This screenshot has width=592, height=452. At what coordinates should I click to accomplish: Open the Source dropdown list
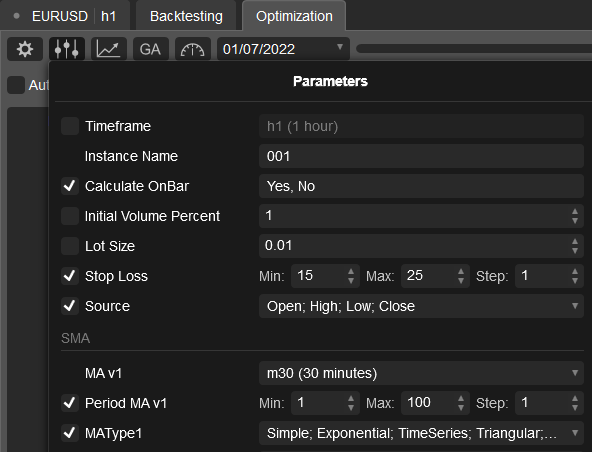pyautogui.click(x=421, y=306)
